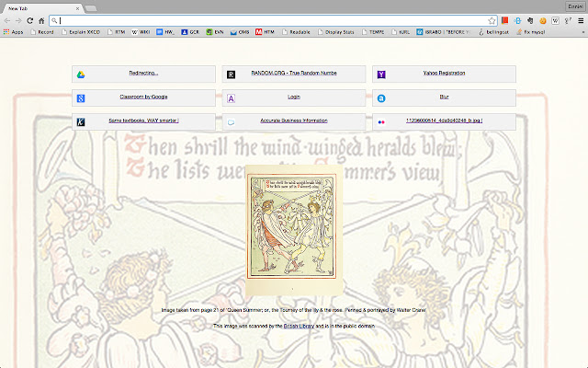Image resolution: width=588 pixels, height=368 pixels.
Task: Switch to the New Tab tab
Action: pos(42,8)
